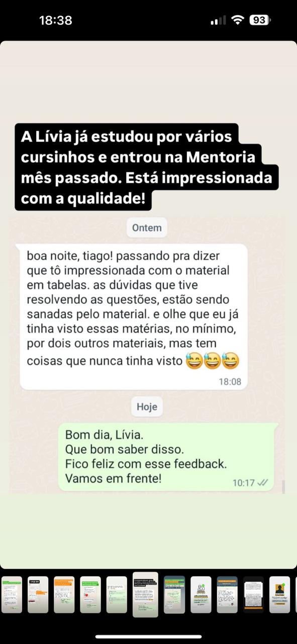297x644 pixels.
Task: Tap the 18:38 clock in status bar
Action: coord(55,20)
